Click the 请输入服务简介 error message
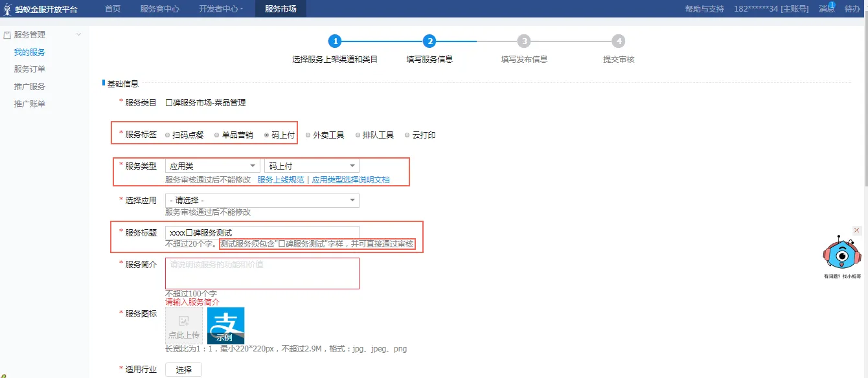Viewport: 868px width, 378px height. (192, 302)
